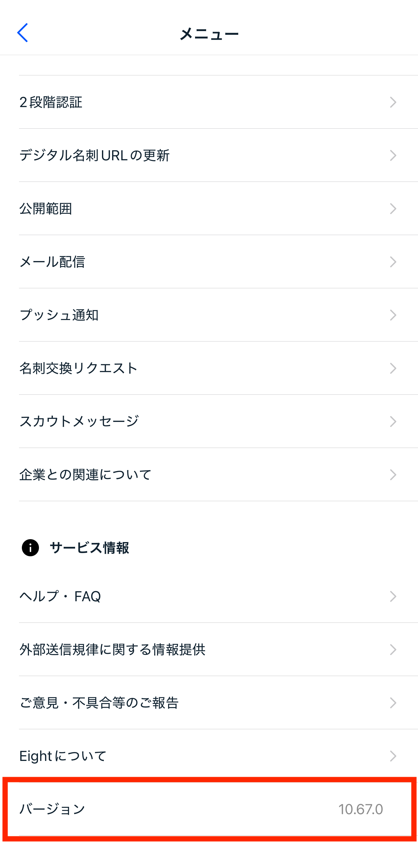Tap the version number 10.67.0

(360, 809)
